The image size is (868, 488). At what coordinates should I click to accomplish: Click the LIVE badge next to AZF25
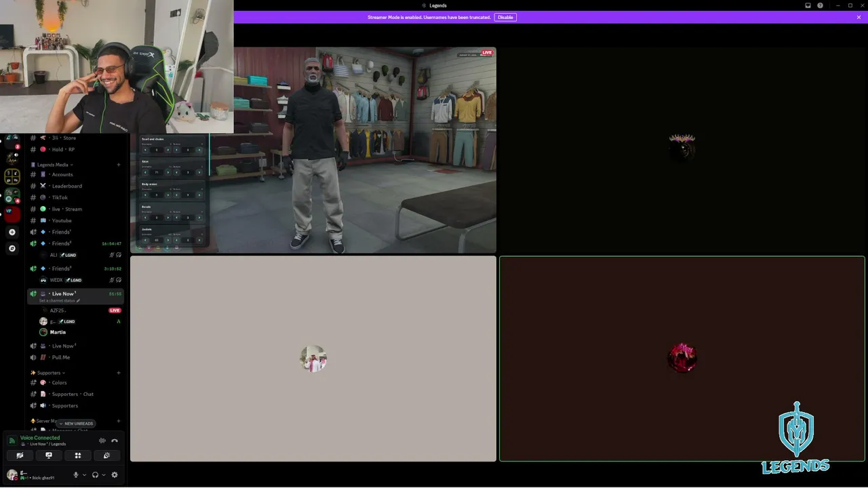pyautogui.click(x=115, y=310)
